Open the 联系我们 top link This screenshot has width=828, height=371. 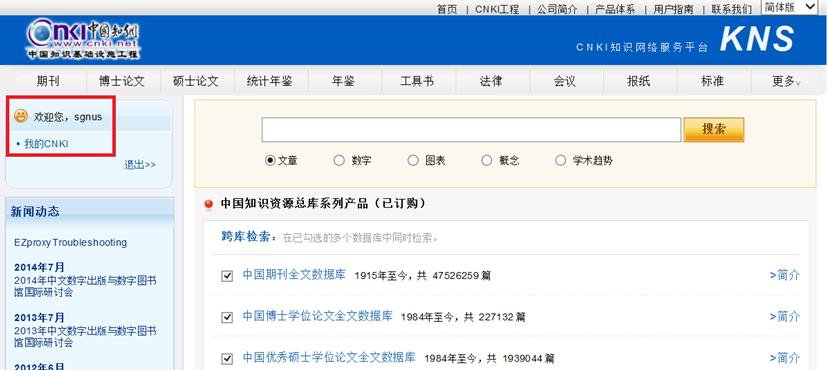tap(731, 9)
